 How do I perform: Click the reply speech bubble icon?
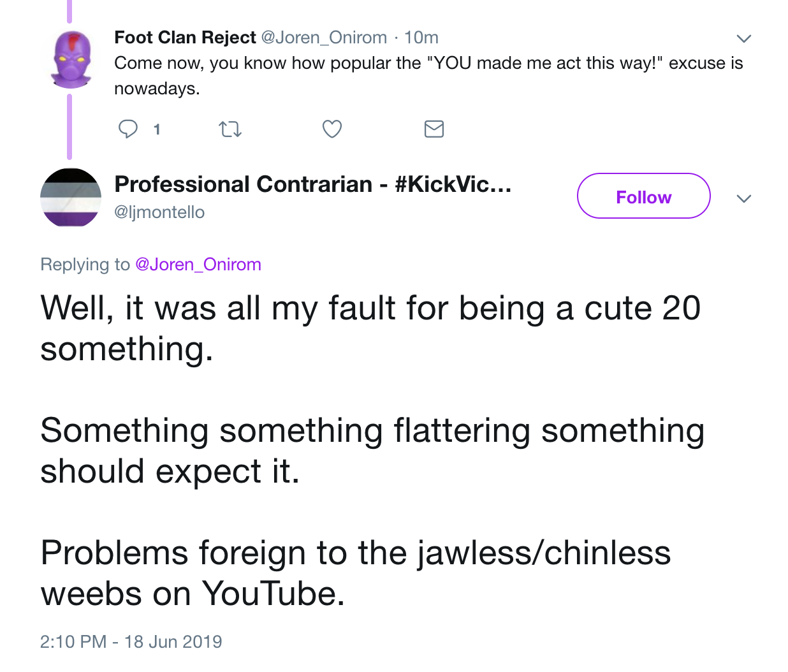click(128, 129)
